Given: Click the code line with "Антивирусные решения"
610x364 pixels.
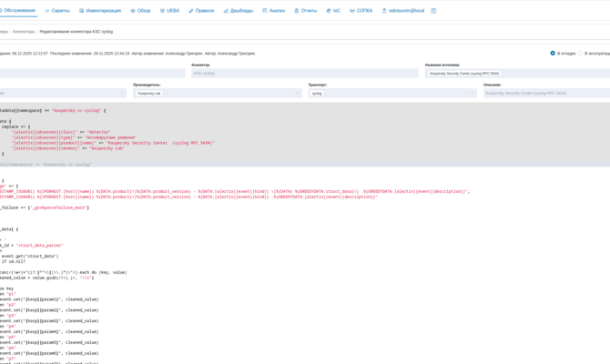Looking at the screenshot, I should pos(74,137).
